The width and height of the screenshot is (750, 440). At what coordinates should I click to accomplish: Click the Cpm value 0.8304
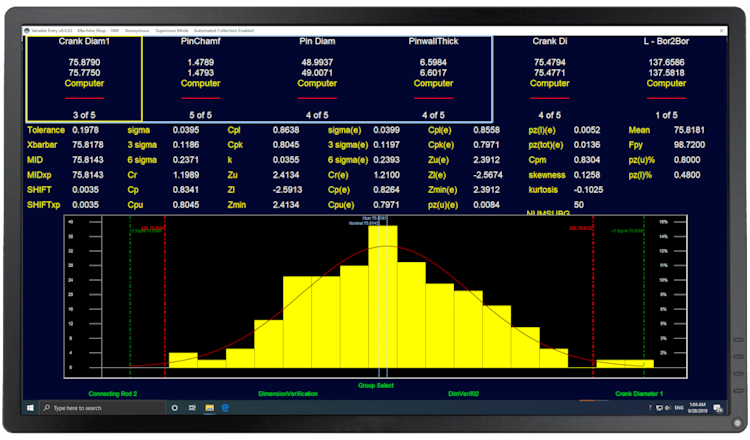(587, 160)
